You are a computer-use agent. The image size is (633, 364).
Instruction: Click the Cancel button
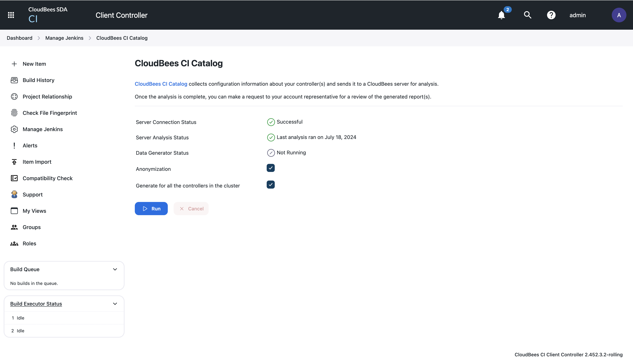pyautogui.click(x=191, y=209)
